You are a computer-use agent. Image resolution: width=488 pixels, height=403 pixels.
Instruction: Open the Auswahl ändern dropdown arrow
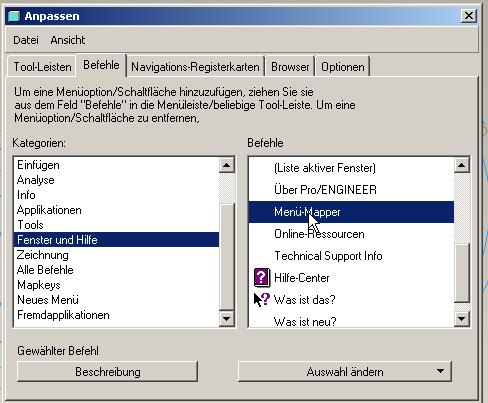tap(440, 371)
